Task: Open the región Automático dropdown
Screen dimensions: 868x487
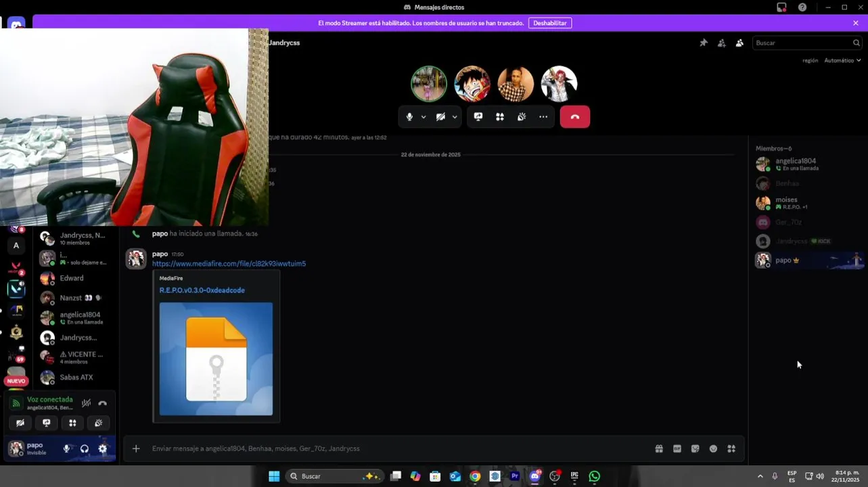Action: [842, 60]
